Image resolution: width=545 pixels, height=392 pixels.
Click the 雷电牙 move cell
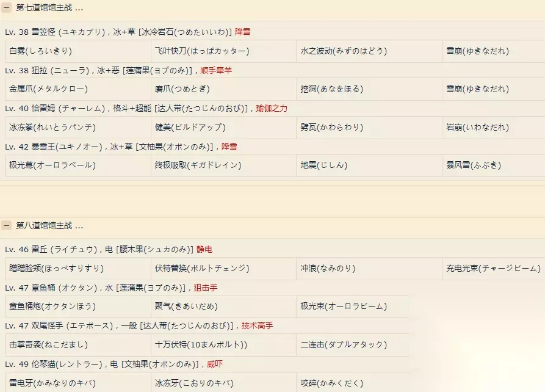(x=78, y=382)
